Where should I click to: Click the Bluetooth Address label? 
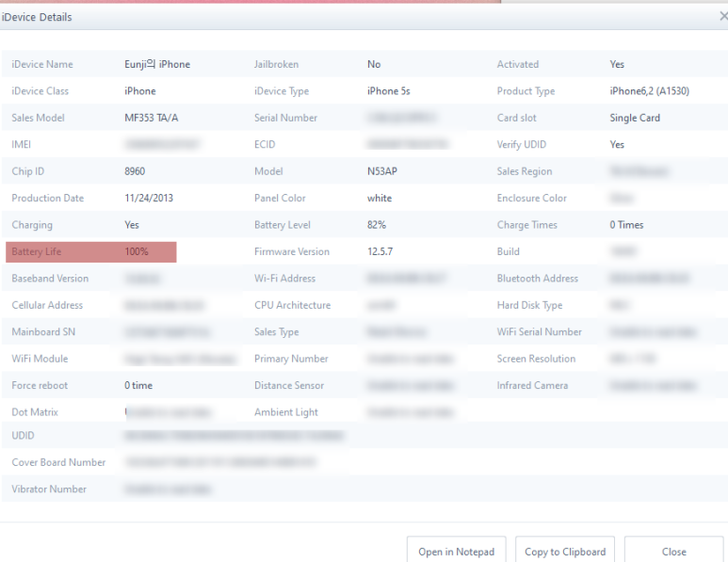click(x=537, y=279)
